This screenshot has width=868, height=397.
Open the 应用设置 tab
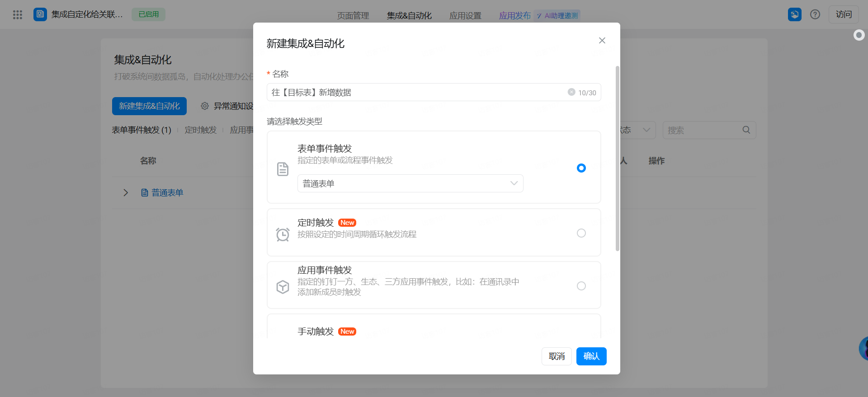465,16
